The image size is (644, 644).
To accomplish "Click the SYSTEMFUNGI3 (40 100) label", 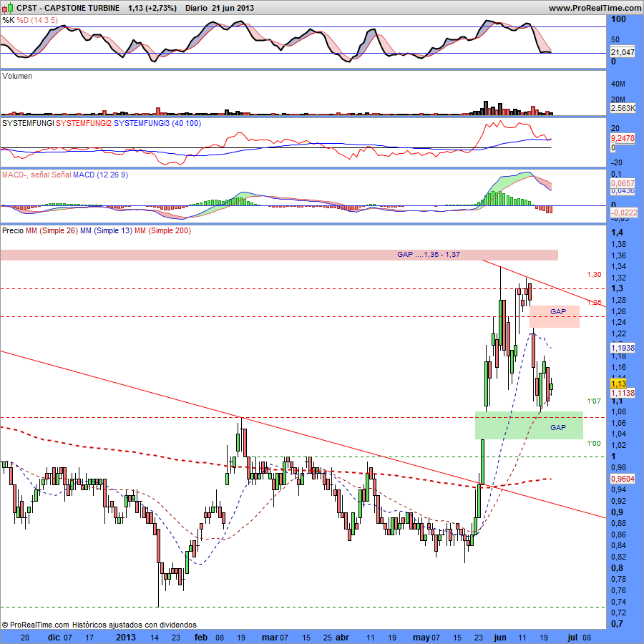I will click(157, 123).
